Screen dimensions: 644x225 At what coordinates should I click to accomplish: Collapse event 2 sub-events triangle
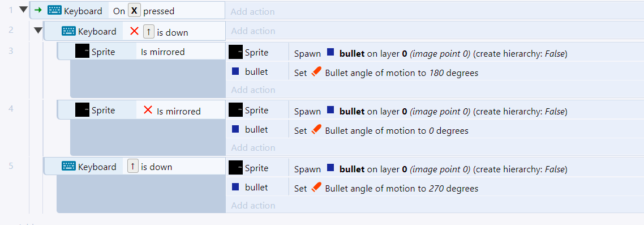38,30
